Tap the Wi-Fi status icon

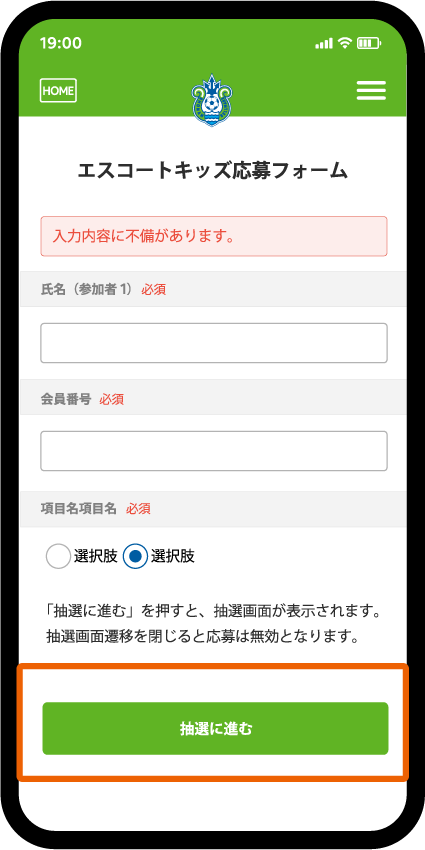(x=345, y=43)
